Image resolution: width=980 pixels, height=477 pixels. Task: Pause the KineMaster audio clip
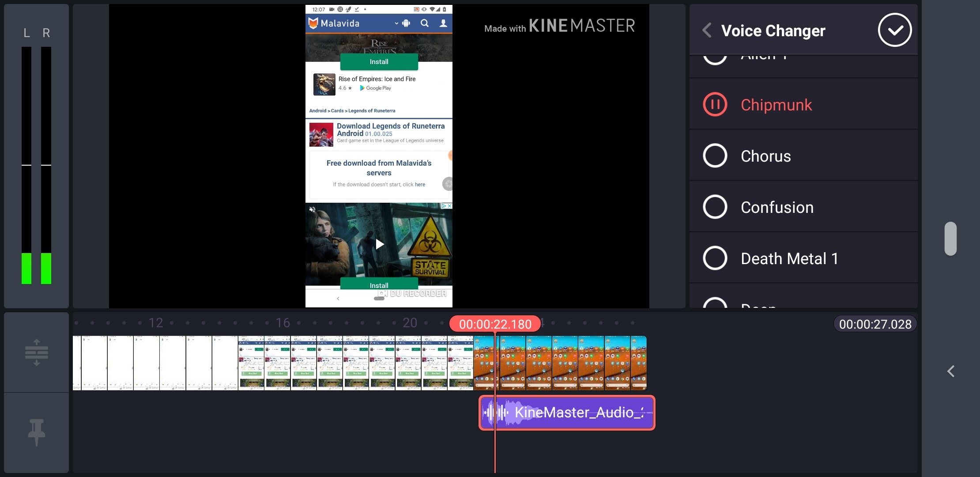(x=714, y=105)
